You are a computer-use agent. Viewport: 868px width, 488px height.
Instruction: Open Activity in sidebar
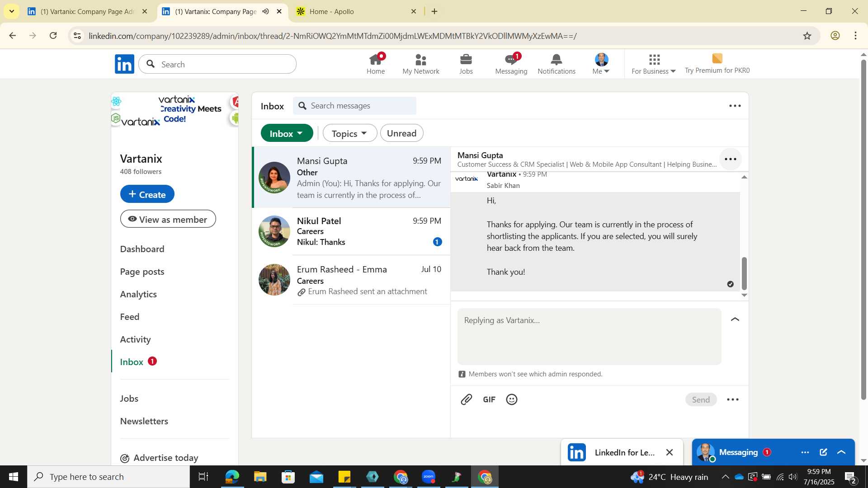[x=135, y=339]
